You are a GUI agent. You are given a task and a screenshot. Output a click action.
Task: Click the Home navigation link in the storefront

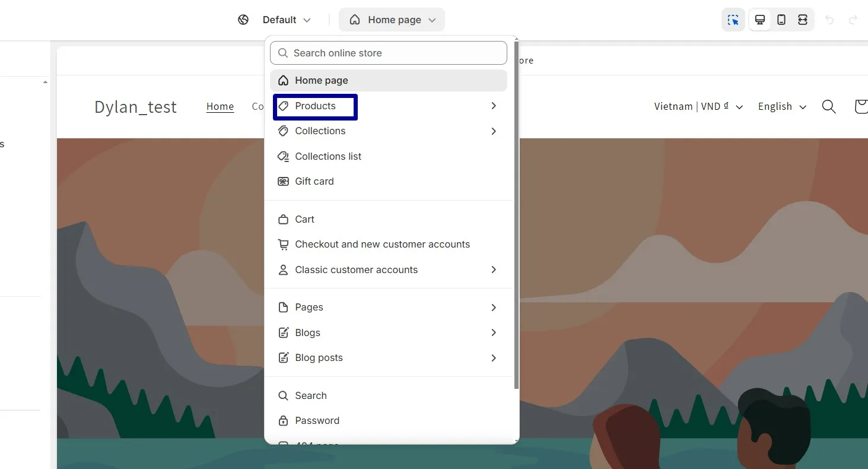(220, 107)
